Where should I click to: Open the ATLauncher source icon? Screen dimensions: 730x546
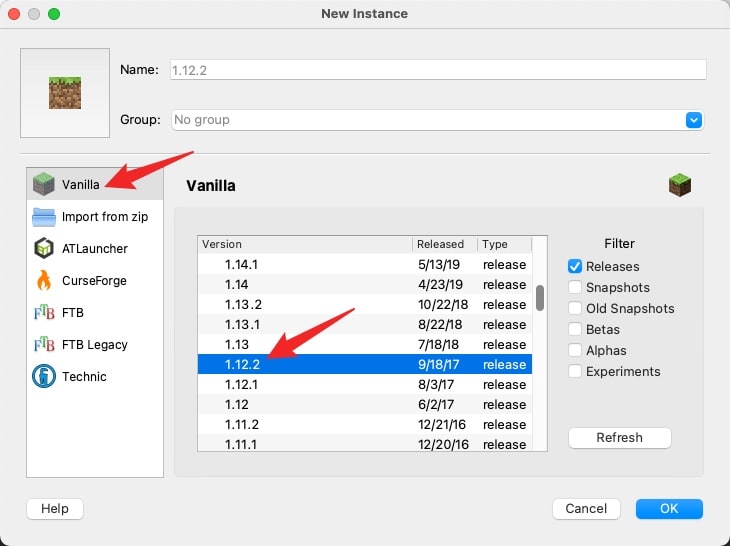click(44, 248)
